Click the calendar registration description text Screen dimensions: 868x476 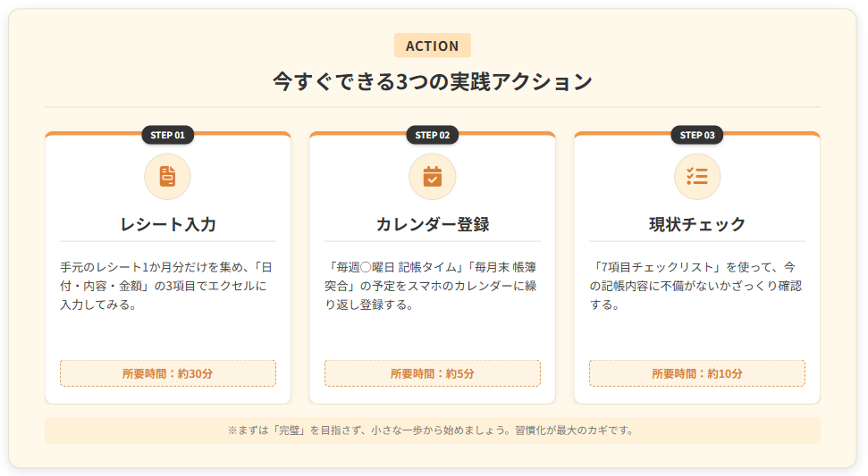coord(433,286)
